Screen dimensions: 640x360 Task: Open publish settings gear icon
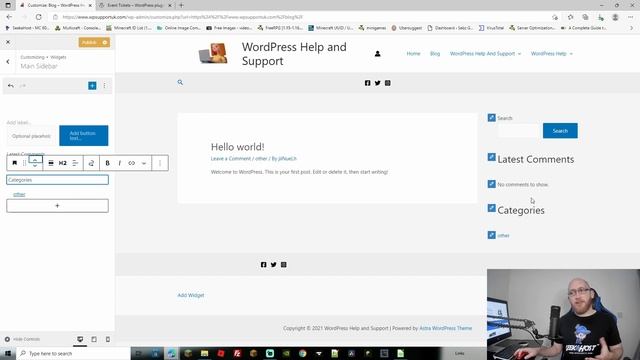(x=105, y=42)
